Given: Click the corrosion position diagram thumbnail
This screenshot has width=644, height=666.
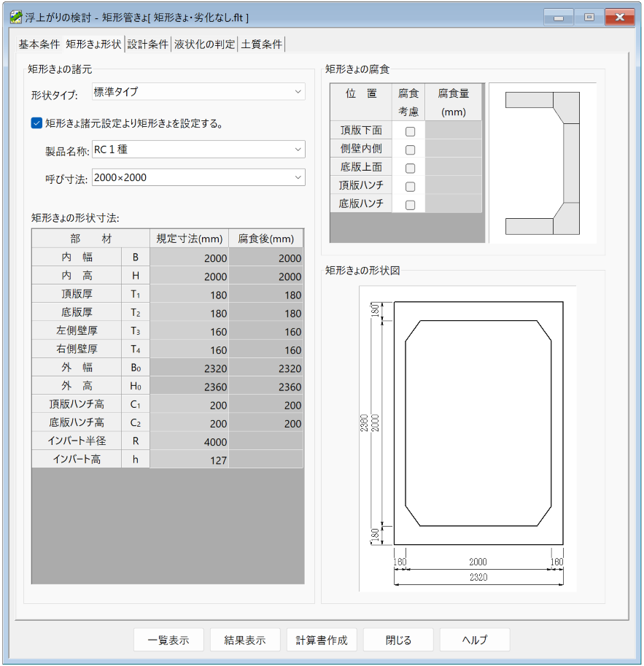Looking at the screenshot, I should coord(543,163).
